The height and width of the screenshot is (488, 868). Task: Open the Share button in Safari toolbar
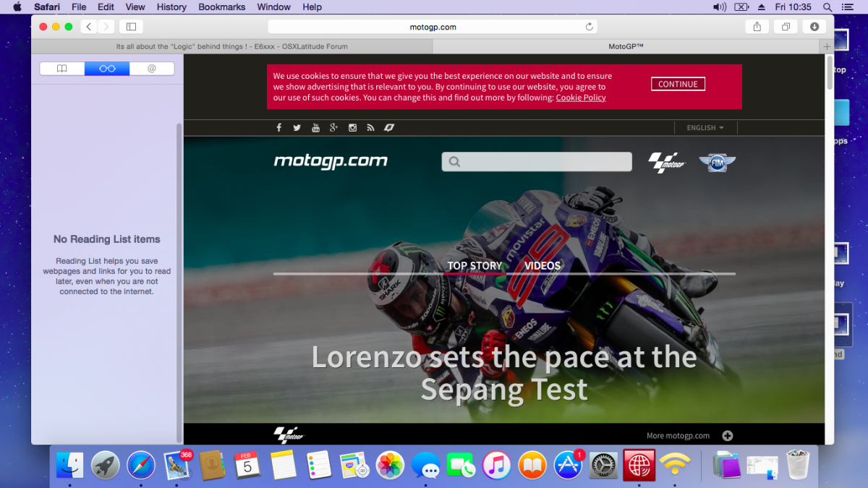click(757, 27)
